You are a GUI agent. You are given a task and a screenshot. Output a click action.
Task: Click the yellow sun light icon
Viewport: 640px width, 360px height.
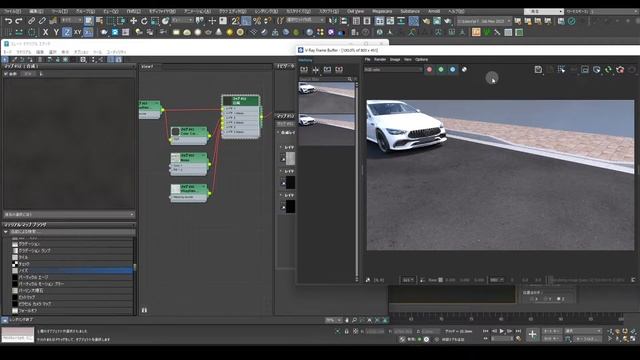pyautogui.click(x=229, y=32)
